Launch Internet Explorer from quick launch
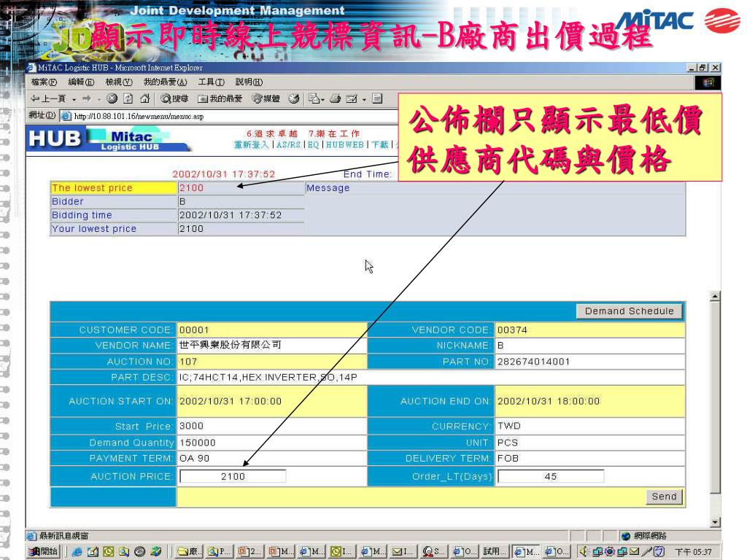Image resolution: width=747 pixels, height=560 pixels. coord(77,551)
